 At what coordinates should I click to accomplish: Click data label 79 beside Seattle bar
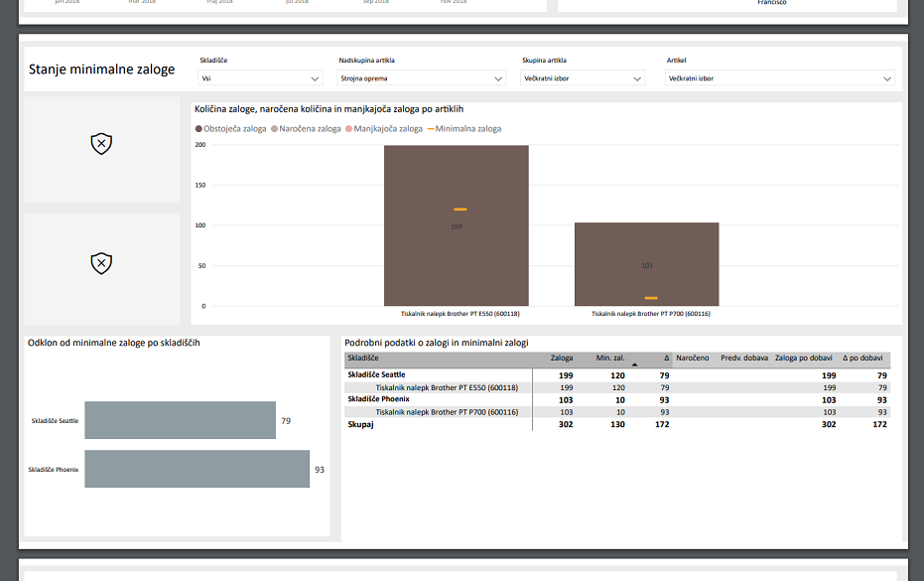tap(286, 420)
